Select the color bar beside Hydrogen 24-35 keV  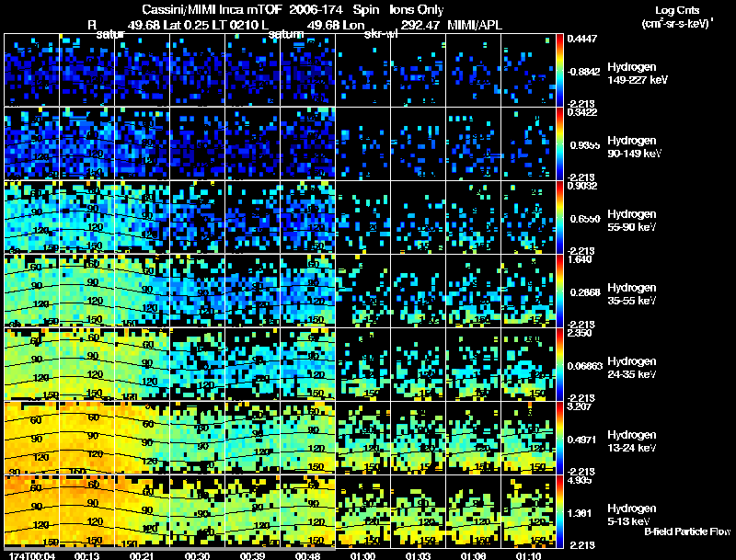click(559, 364)
